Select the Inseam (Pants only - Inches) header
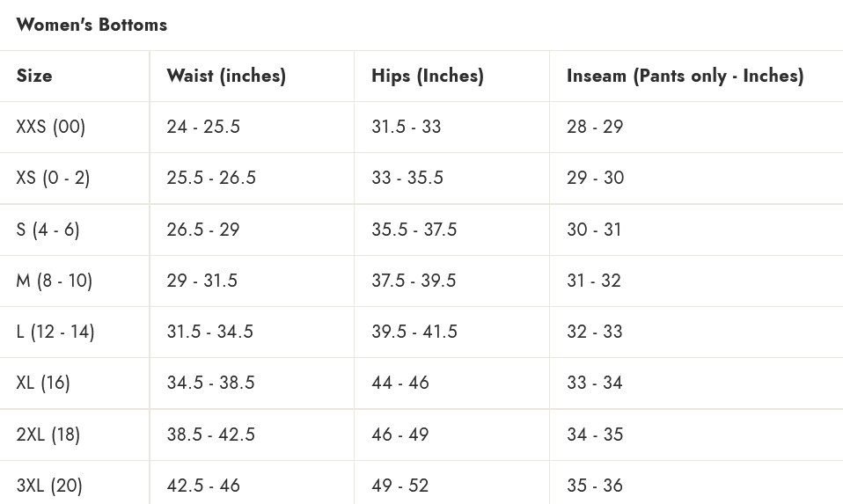843x504 pixels. point(685,76)
